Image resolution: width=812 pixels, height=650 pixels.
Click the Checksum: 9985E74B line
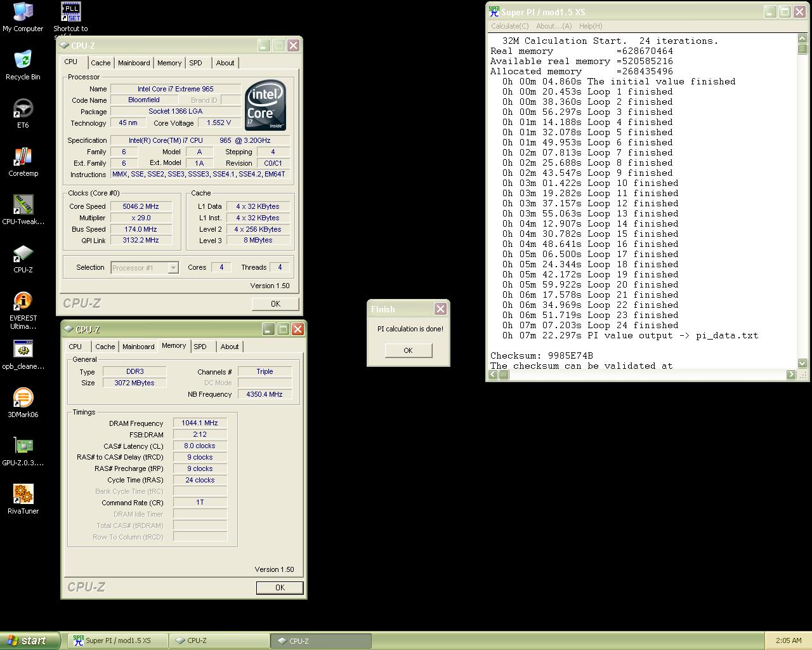click(x=541, y=355)
